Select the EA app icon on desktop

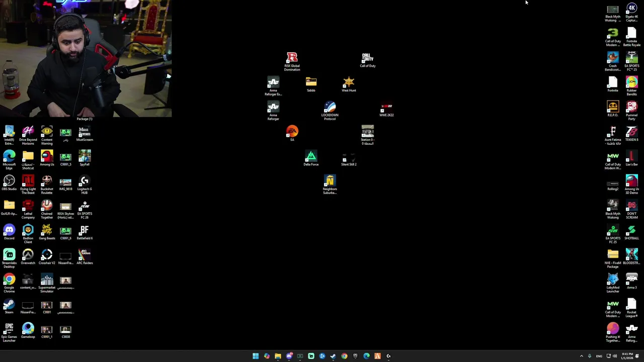point(292,133)
